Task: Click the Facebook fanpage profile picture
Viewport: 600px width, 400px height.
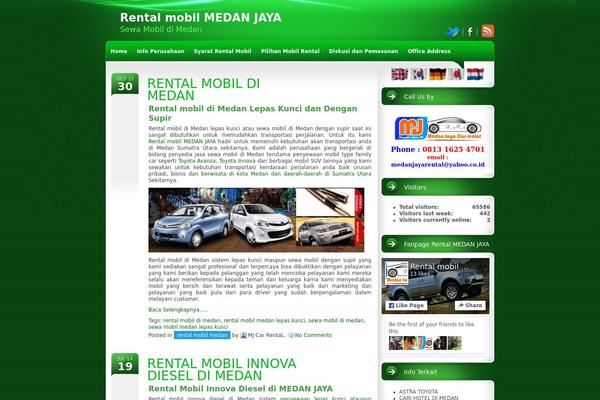Action: [x=396, y=273]
